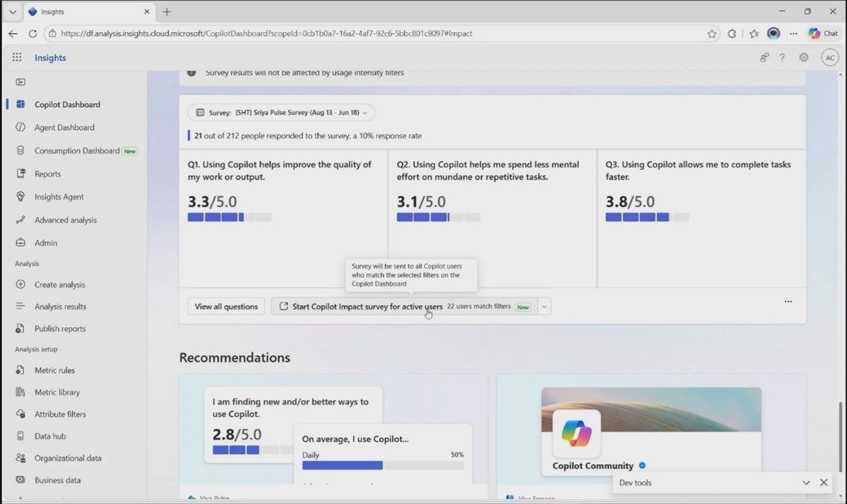
Task: Go back with the browser back arrow
Action: pyautogui.click(x=13, y=33)
